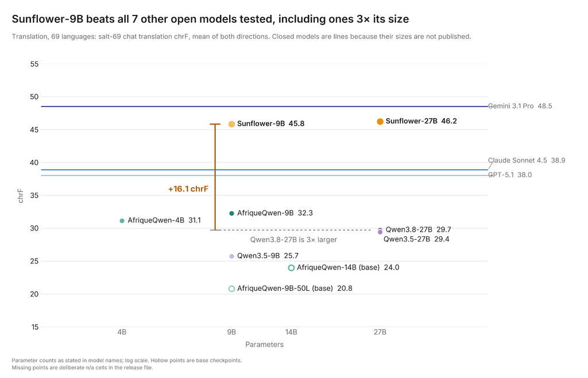Click the Claude Sonnet 4.5 38.9 label
Image resolution: width=588 pixels, height=378 pixels.
(x=527, y=161)
